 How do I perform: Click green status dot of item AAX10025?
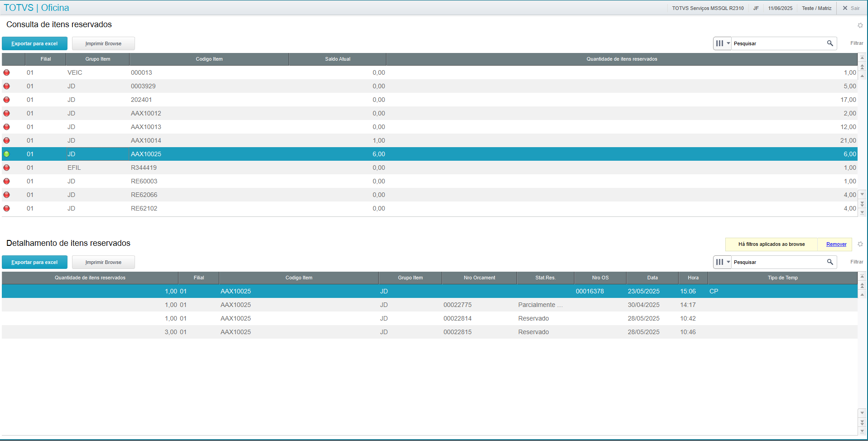[6, 154]
